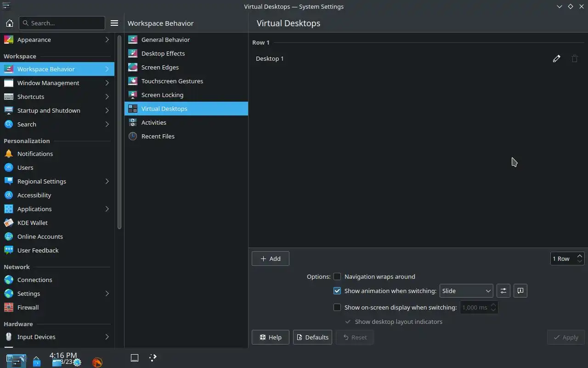Open Notifications settings
This screenshot has height=368, width=588.
(x=57, y=154)
